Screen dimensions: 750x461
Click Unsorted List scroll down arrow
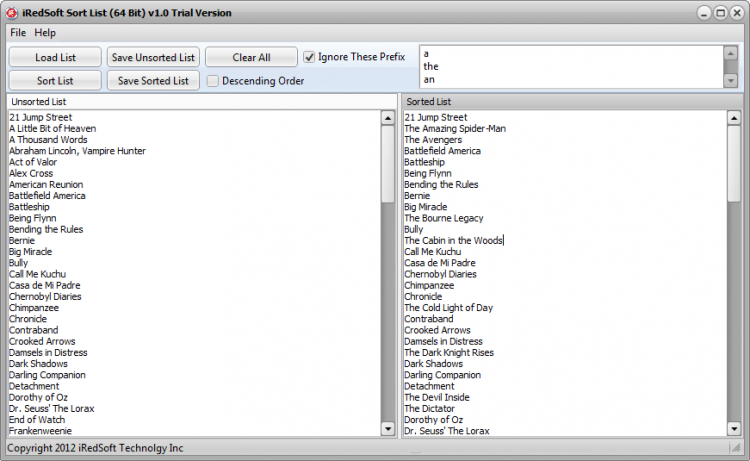[388, 429]
